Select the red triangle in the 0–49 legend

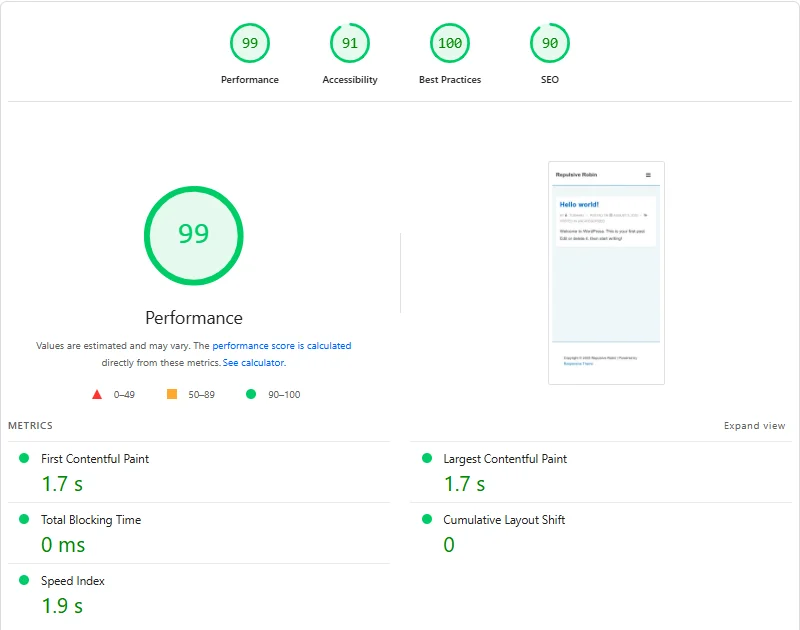pyautogui.click(x=98, y=394)
